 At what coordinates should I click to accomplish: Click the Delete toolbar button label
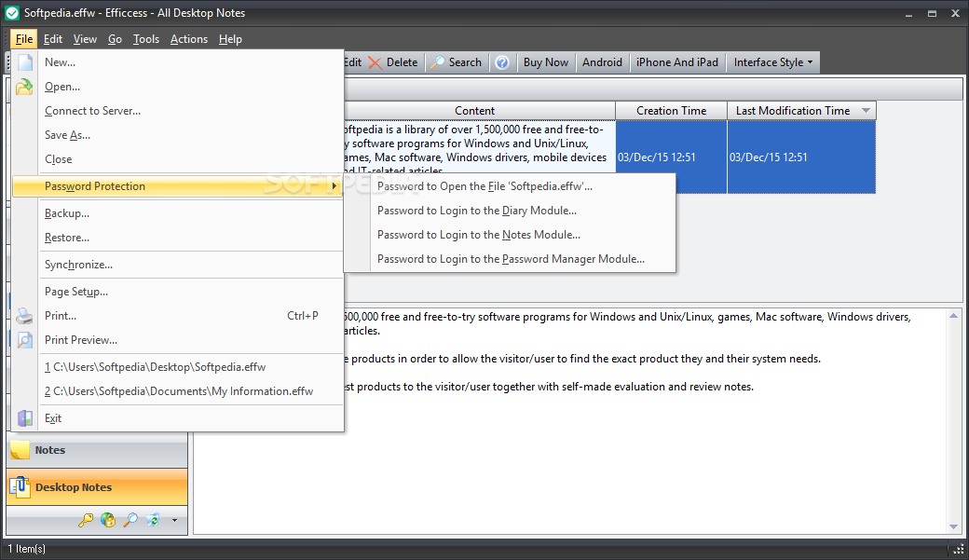[403, 62]
